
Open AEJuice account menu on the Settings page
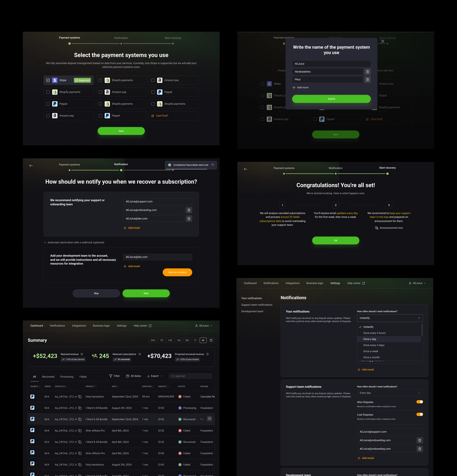tap(417, 283)
